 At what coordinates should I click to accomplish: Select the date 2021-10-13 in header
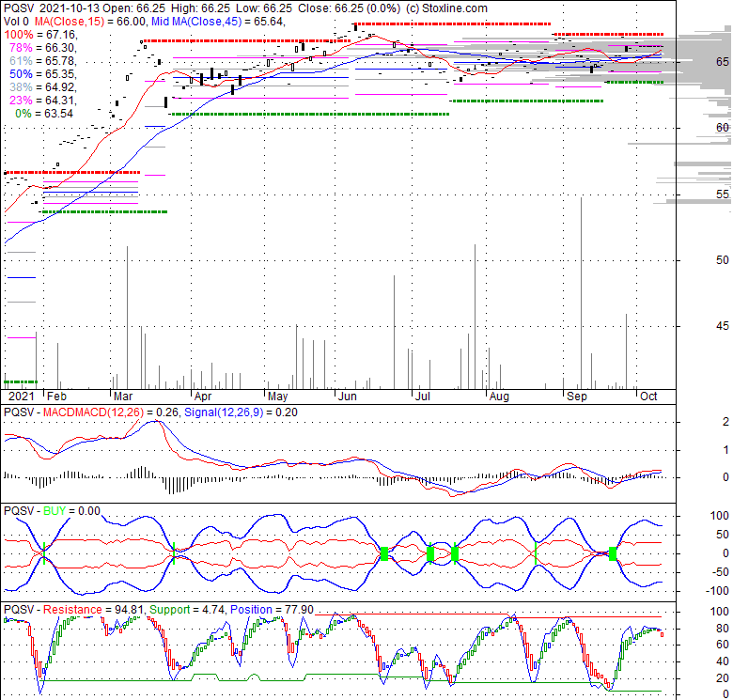coord(70,8)
